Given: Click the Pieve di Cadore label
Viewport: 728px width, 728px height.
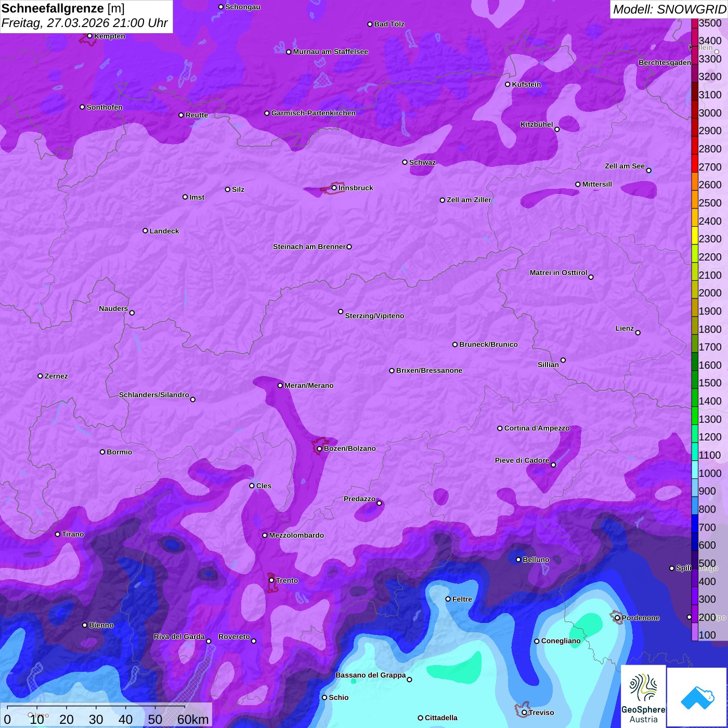Looking at the screenshot, I should pyautogui.click(x=522, y=460).
